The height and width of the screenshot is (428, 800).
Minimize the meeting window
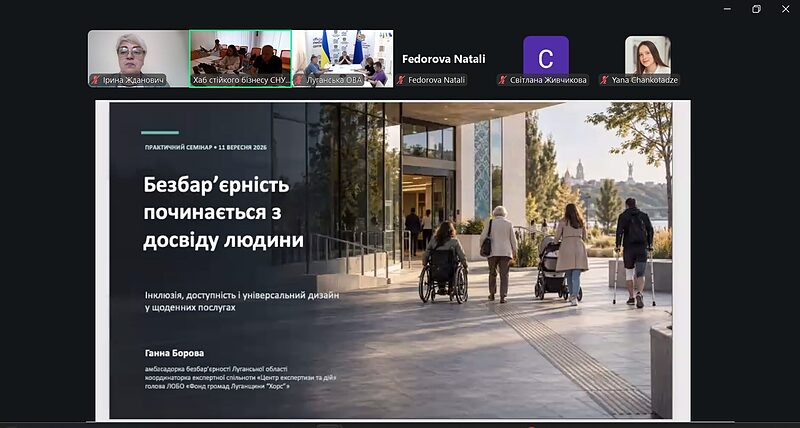tap(727, 9)
